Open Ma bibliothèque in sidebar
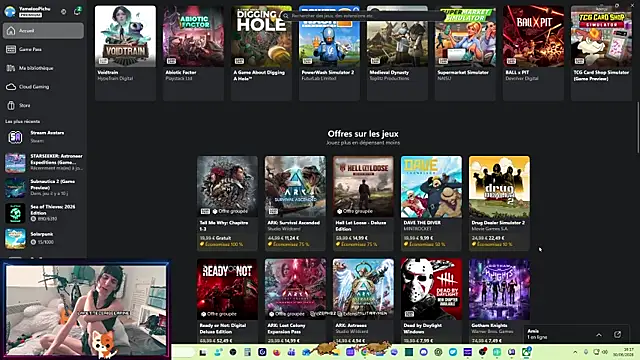Screen dimensions: 640x360 43,68
